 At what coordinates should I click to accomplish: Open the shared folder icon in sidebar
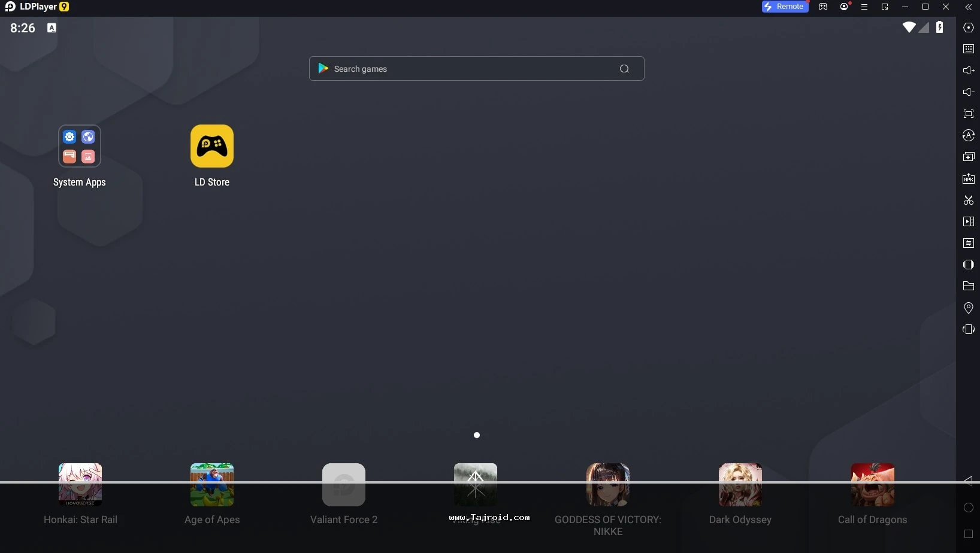click(x=968, y=286)
